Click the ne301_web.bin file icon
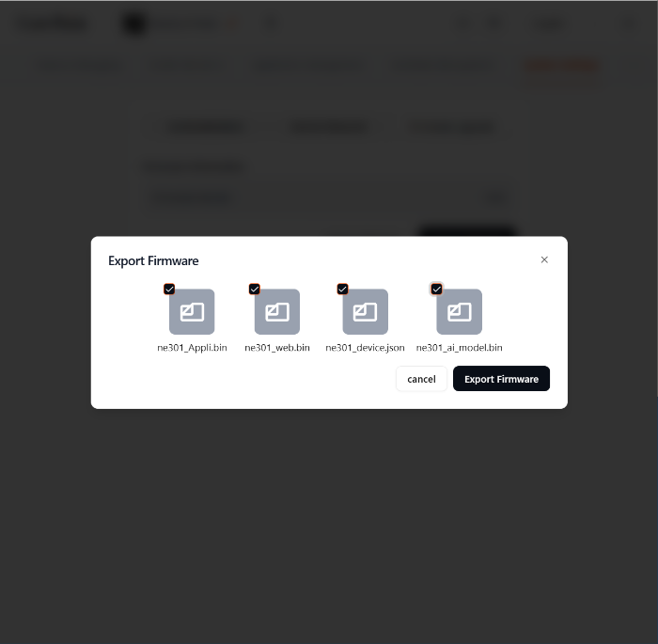The image size is (658, 644). click(x=277, y=311)
